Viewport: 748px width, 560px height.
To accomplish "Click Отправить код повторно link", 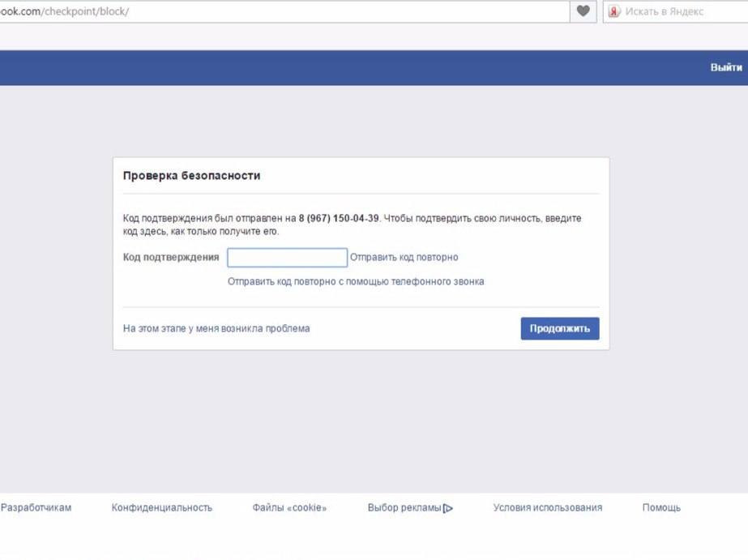I will click(x=404, y=258).
